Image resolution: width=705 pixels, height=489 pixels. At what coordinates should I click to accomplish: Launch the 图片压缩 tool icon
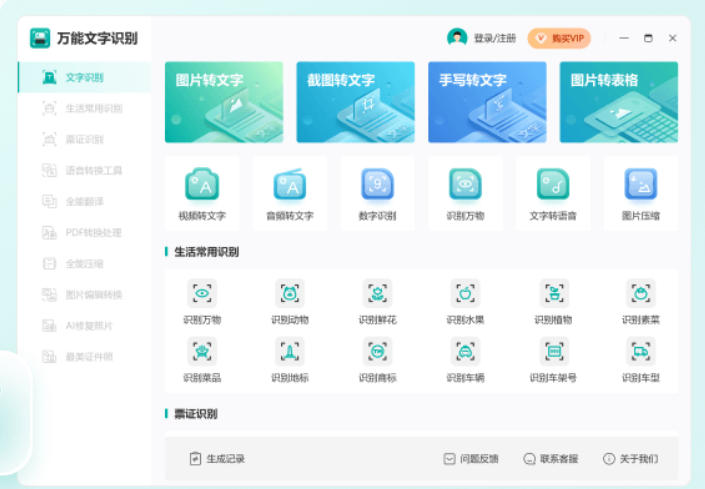641,185
